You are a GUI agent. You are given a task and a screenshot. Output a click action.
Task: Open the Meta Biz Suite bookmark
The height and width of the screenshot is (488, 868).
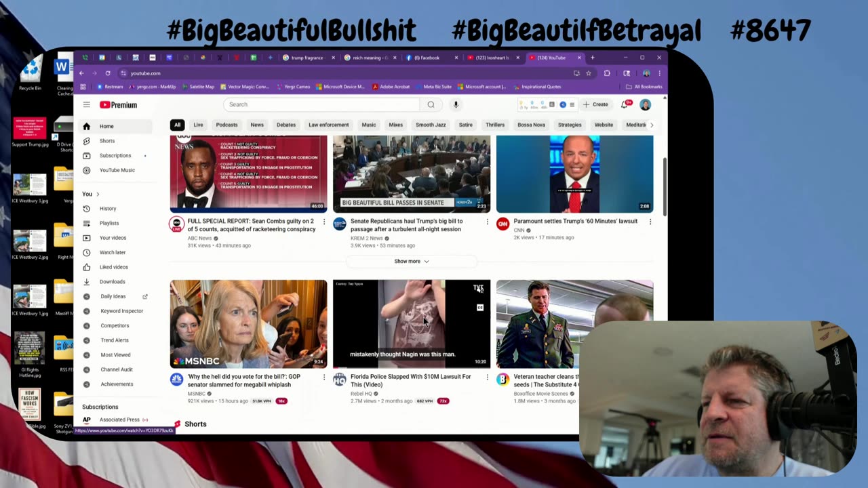(x=433, y=87)
